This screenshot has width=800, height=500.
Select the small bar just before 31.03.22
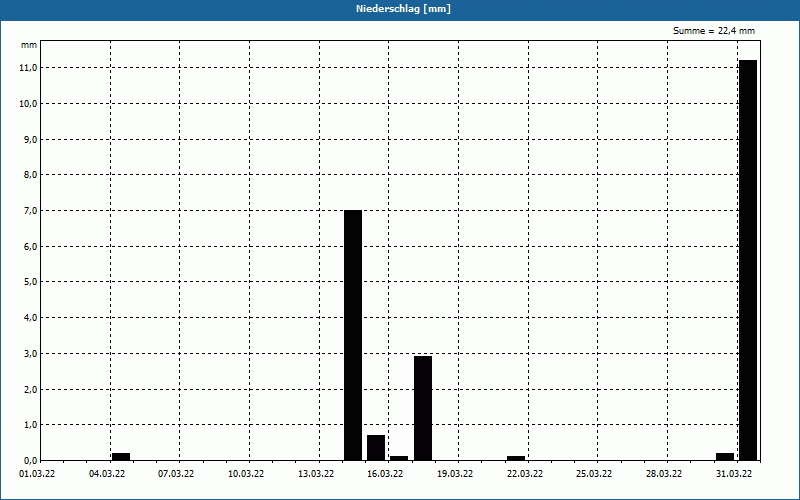(725, 457)
